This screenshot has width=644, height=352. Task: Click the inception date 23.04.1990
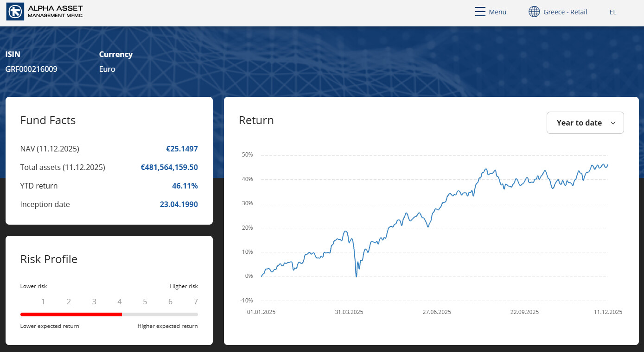[x=179, y=204]
